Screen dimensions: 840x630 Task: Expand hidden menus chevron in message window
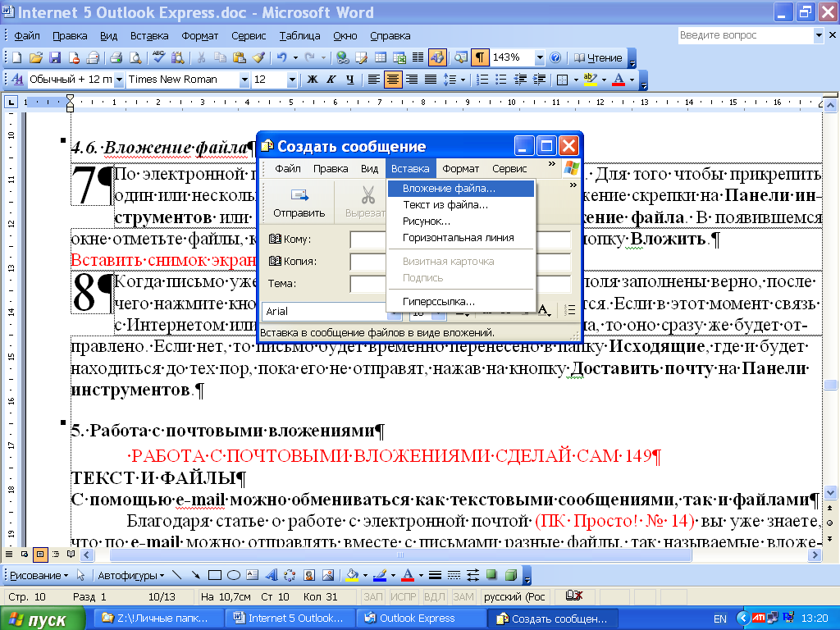(552, 164)
